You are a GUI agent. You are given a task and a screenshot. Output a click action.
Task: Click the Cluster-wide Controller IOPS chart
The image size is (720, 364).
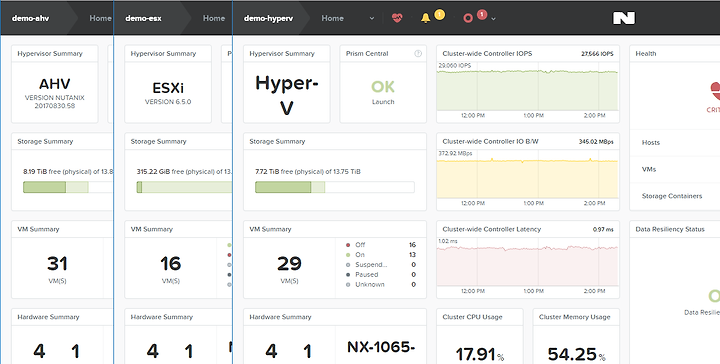click(527, 87)
